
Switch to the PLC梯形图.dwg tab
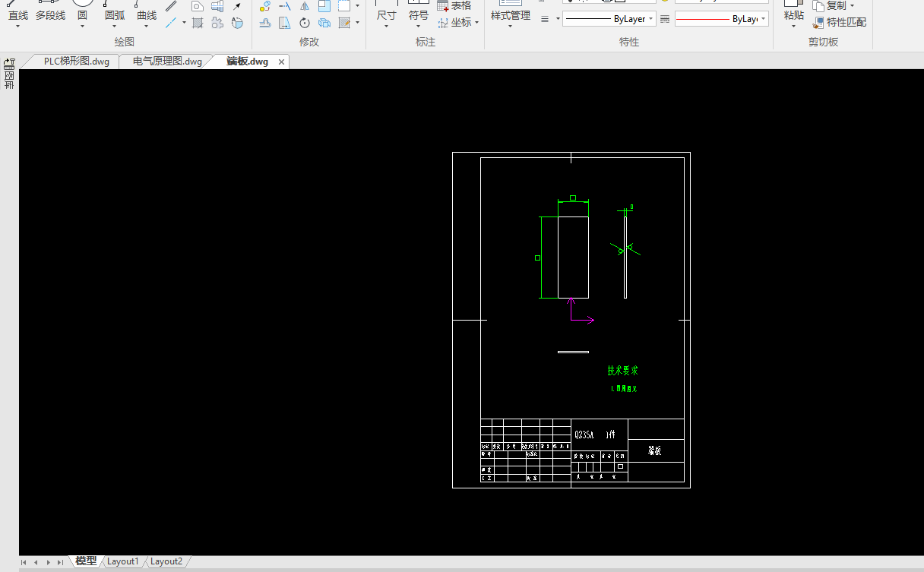[76, 62]
